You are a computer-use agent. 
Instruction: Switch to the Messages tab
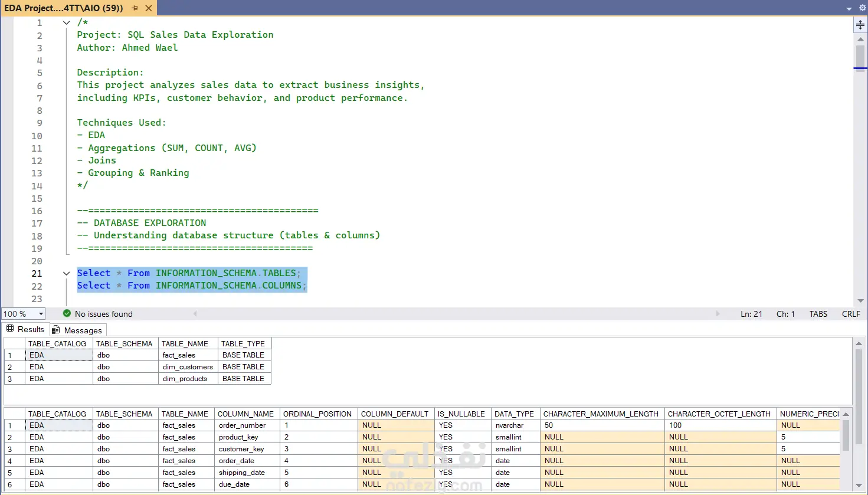click(x=77, y=330)
